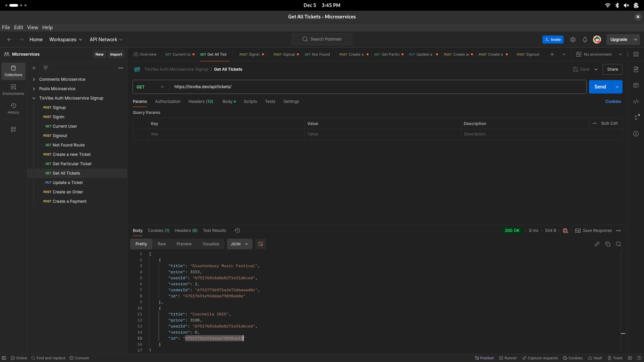
Task: Go forward with the right arrow
Action: (x=21, y=40)
